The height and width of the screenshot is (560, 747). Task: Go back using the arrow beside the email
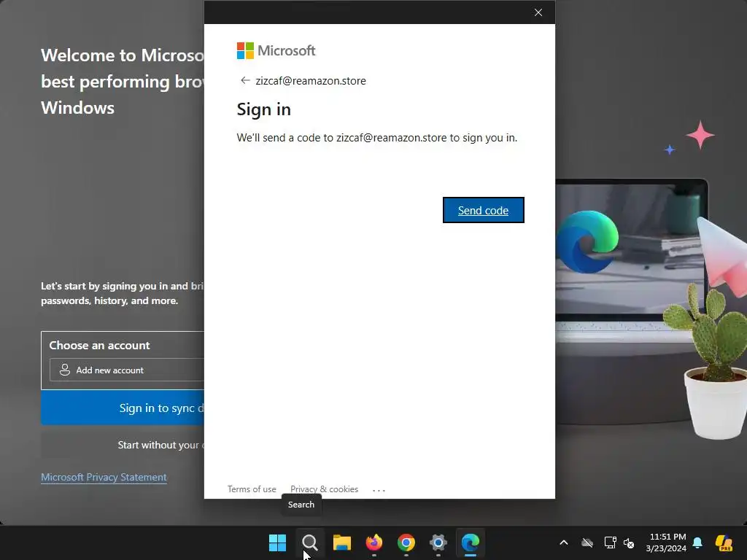pos(245,80)
